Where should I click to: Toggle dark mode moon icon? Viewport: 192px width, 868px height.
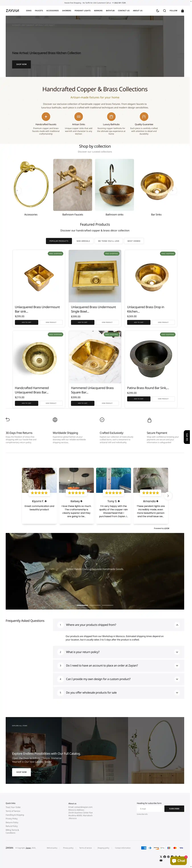(158, 10)
